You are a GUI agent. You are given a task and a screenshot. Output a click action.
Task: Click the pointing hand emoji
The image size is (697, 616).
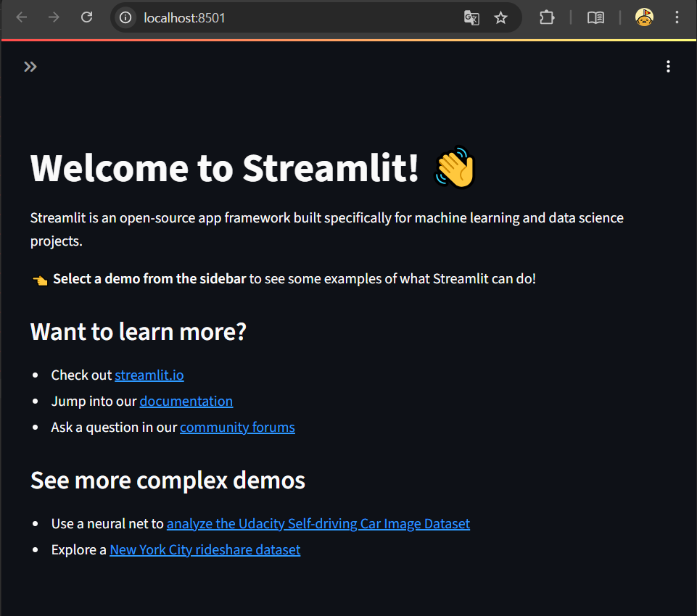click(x=40, y=280)
